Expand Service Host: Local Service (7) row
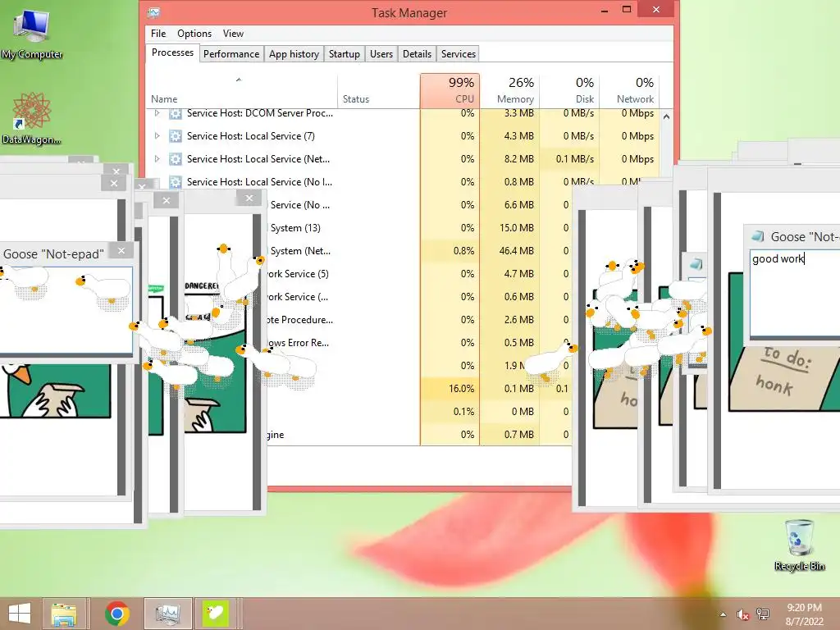Screen dimensions: 840x630 coord(157,136)
